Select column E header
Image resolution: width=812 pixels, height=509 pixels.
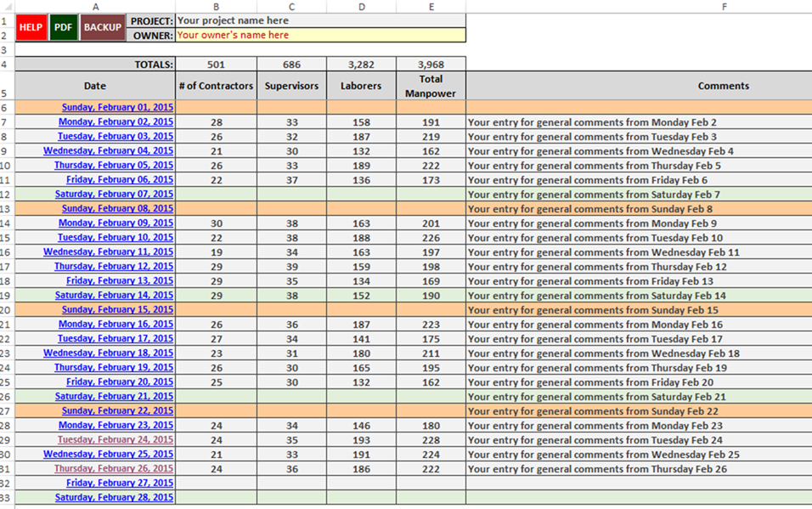pyautogui.click(x=431, y=7)
